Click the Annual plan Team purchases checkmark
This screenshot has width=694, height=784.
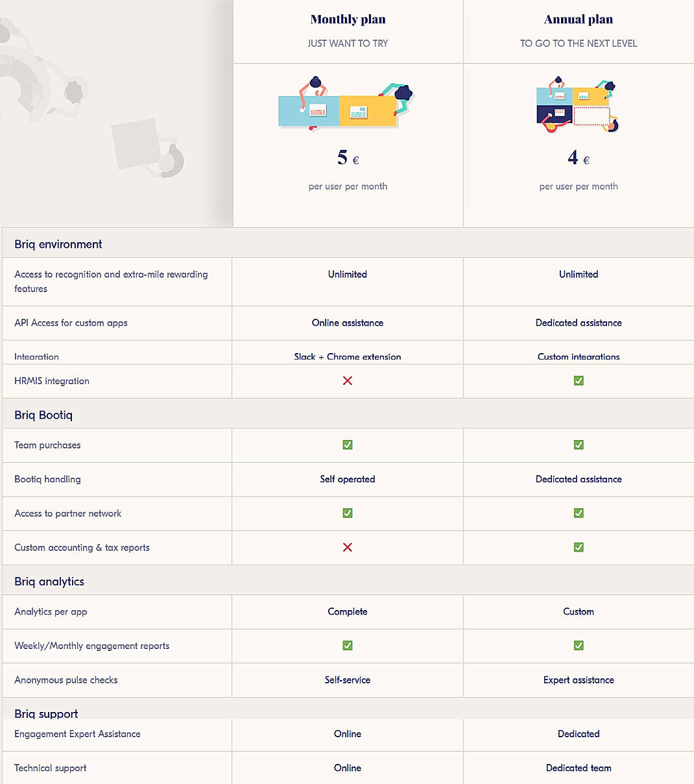(x=578, y=445)
